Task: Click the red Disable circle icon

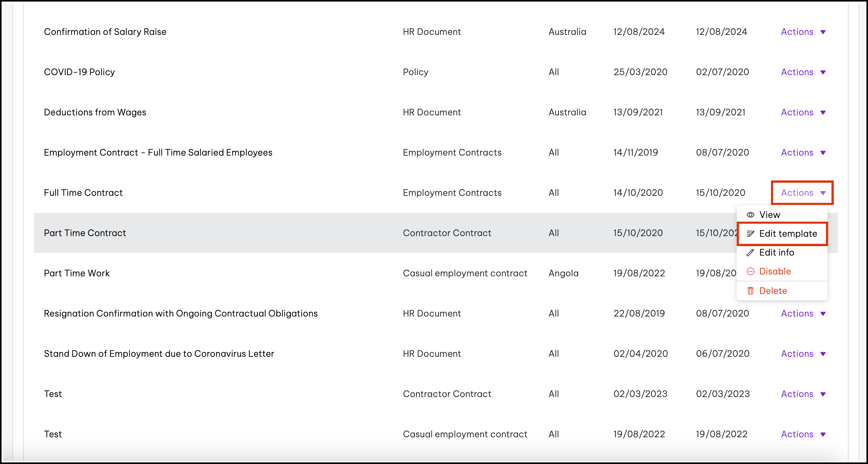Action: (x=751, y=272)
